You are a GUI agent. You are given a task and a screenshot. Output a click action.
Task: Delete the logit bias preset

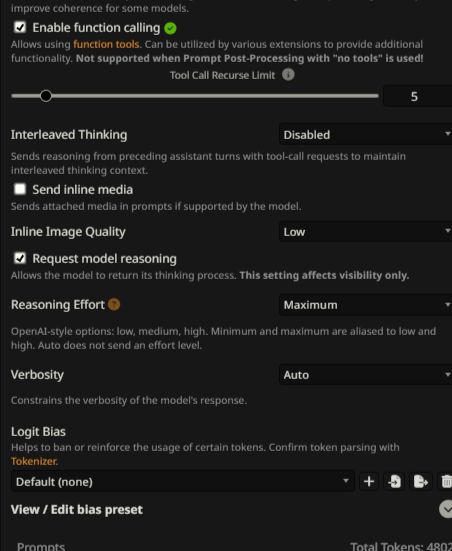pyautogui.click(x=445, y=481)
